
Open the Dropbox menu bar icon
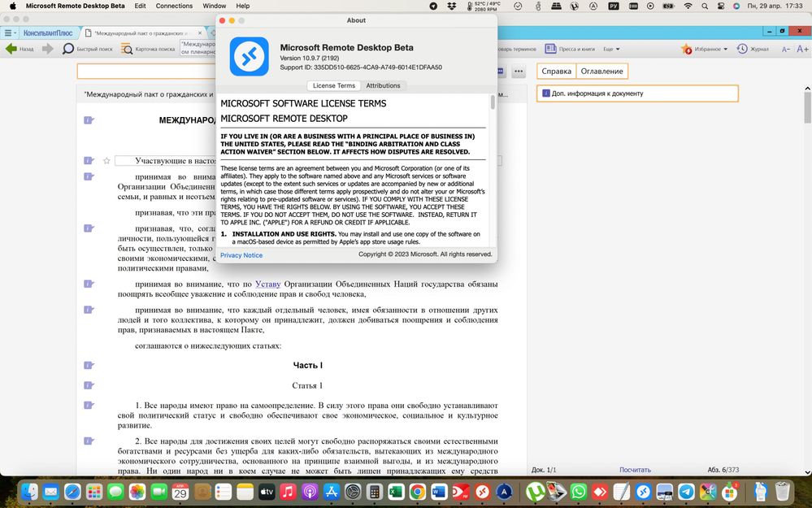452,7
